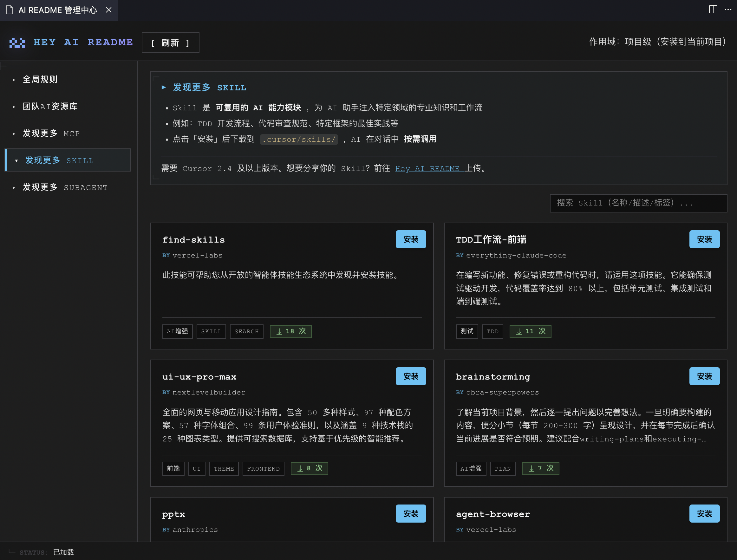This screenshot has height=560, width=737.
Task: Open the Hey AI README link
Action: (430, 169)
